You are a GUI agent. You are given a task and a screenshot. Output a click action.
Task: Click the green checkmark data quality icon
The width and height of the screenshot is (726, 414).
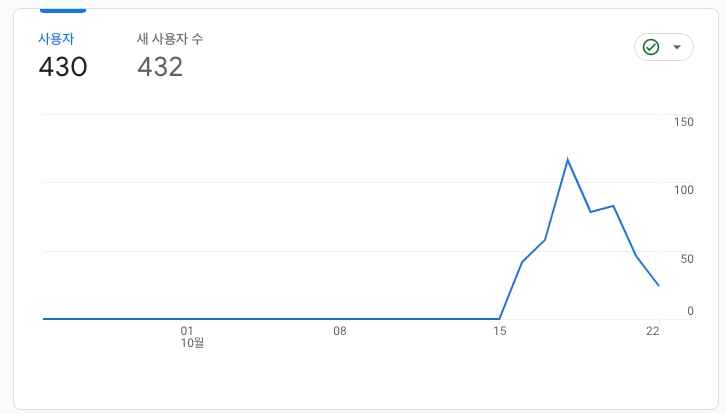651,47
